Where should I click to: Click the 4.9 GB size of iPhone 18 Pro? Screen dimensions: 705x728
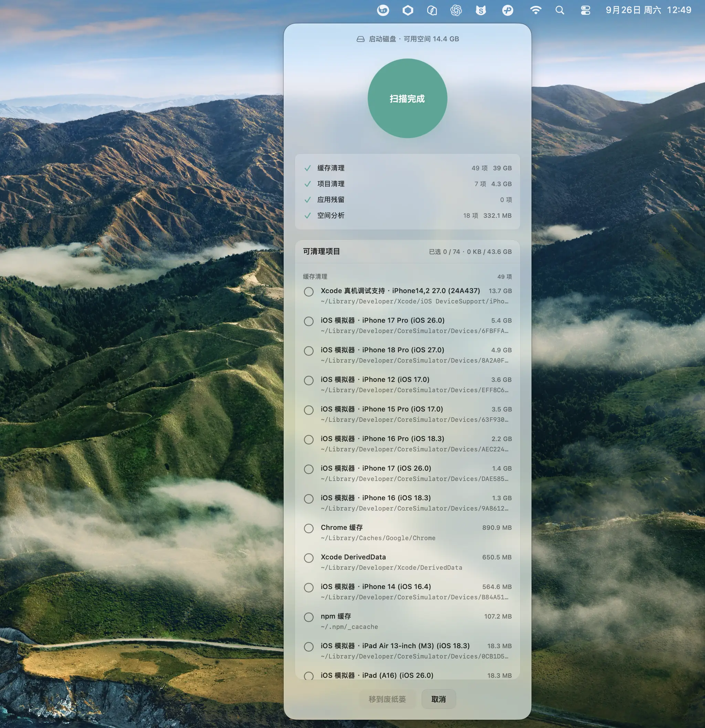501,350
